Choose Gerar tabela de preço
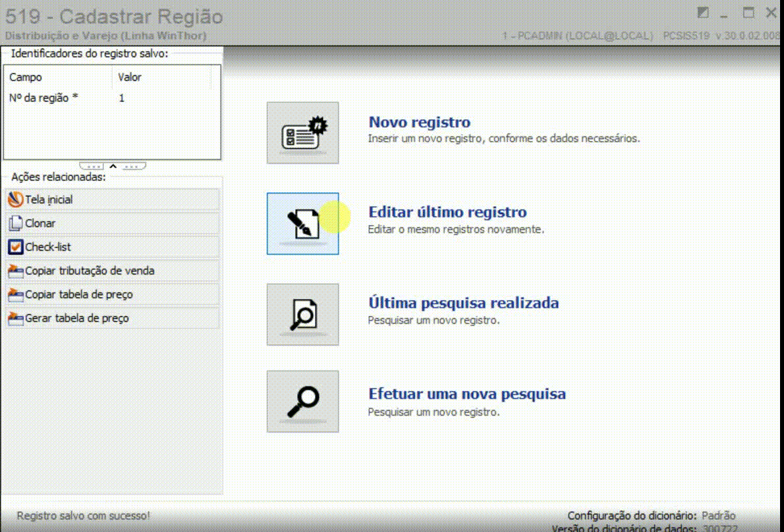 113,318
